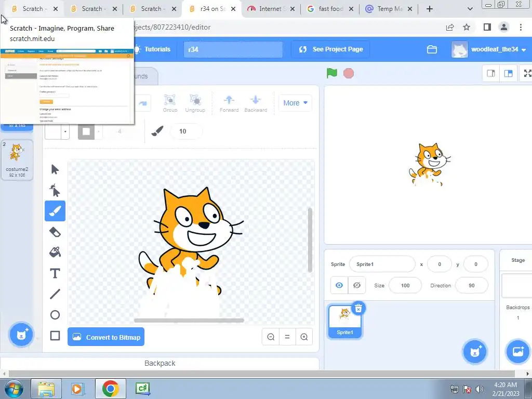The height and width of the screenshot is (399, 532).
Task: Bring the selection Forward
Action: 229,103
